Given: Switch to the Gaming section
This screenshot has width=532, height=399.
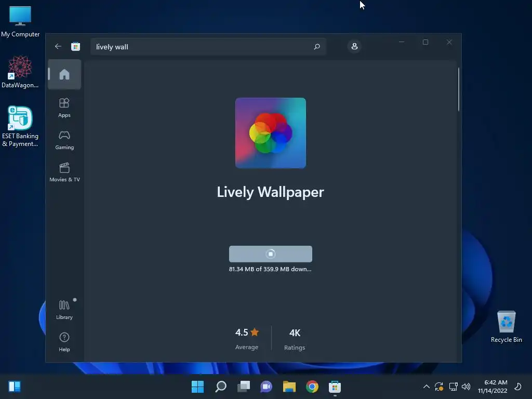Looking at the screenshot, I should (x=64, y=140).
